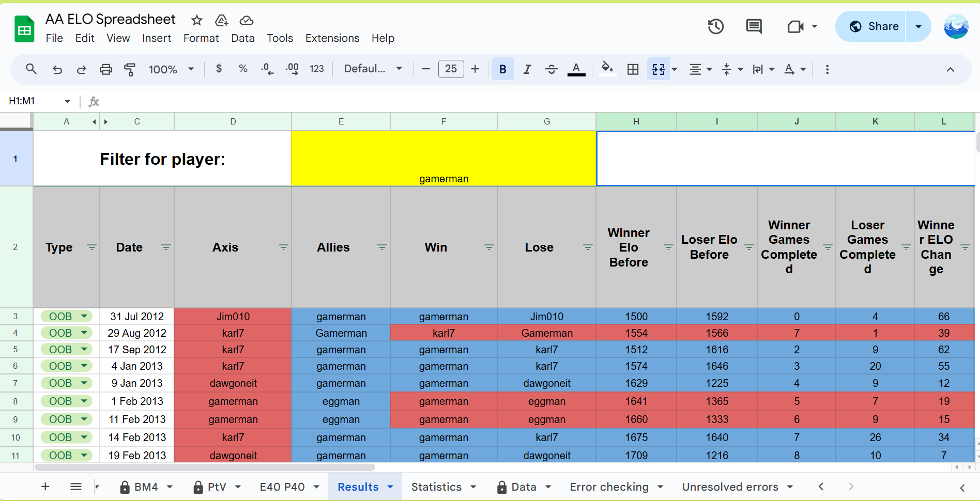
Task: Open the comments panel icon
Action: (754, 26)
